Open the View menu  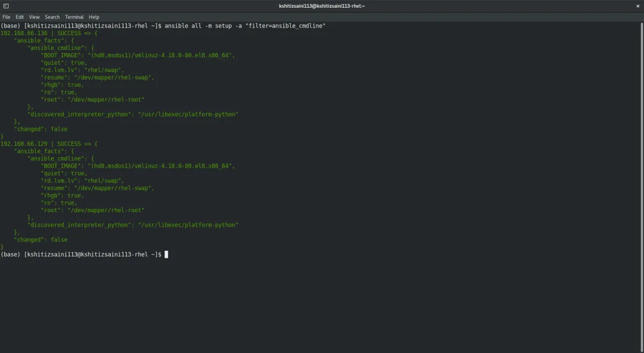[x=34, y=17]
